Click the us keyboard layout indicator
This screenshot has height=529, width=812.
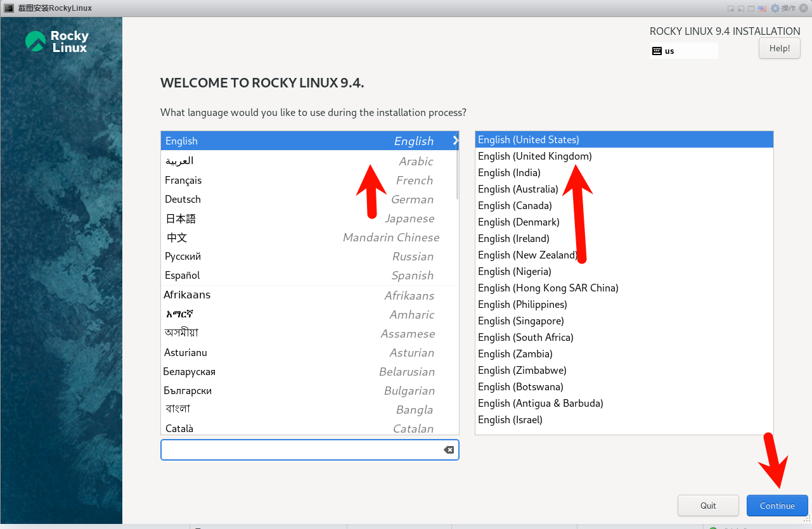684,51
